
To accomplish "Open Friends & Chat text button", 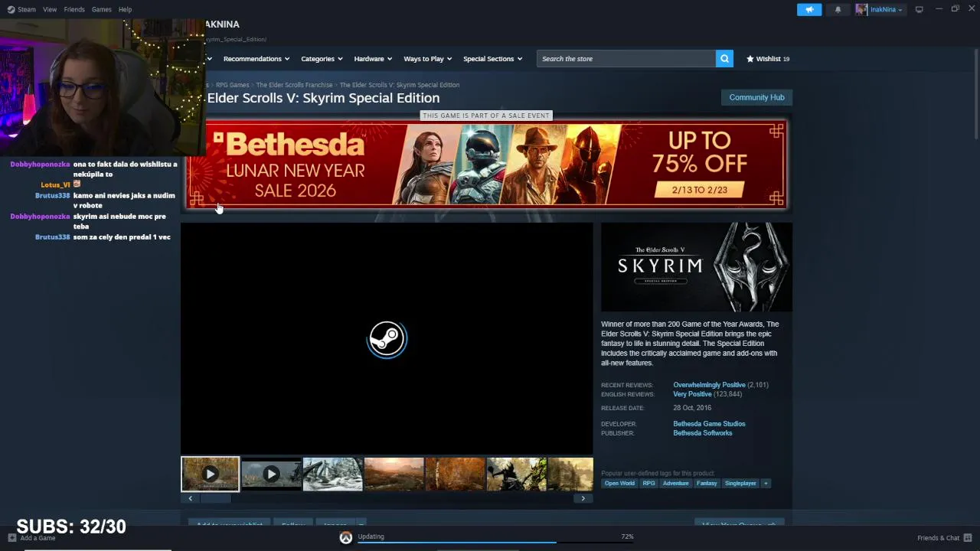I will pyautogui.click(x=938, y=538).
